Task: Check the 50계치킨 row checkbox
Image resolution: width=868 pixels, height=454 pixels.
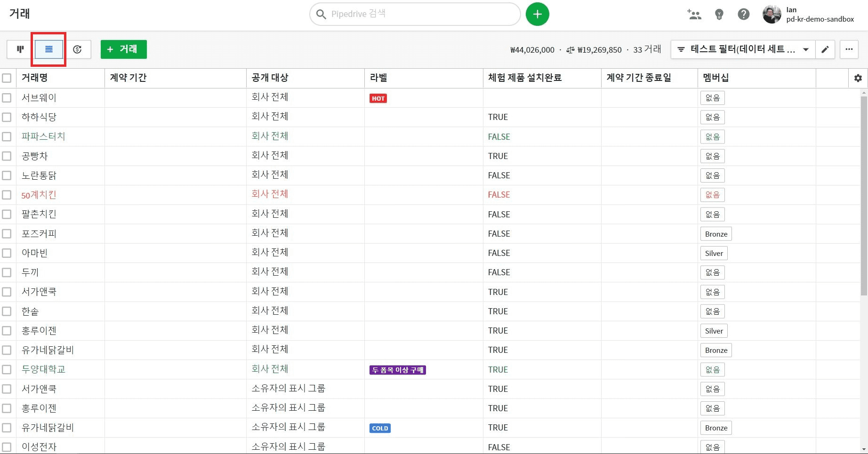Action: point(7,195)
